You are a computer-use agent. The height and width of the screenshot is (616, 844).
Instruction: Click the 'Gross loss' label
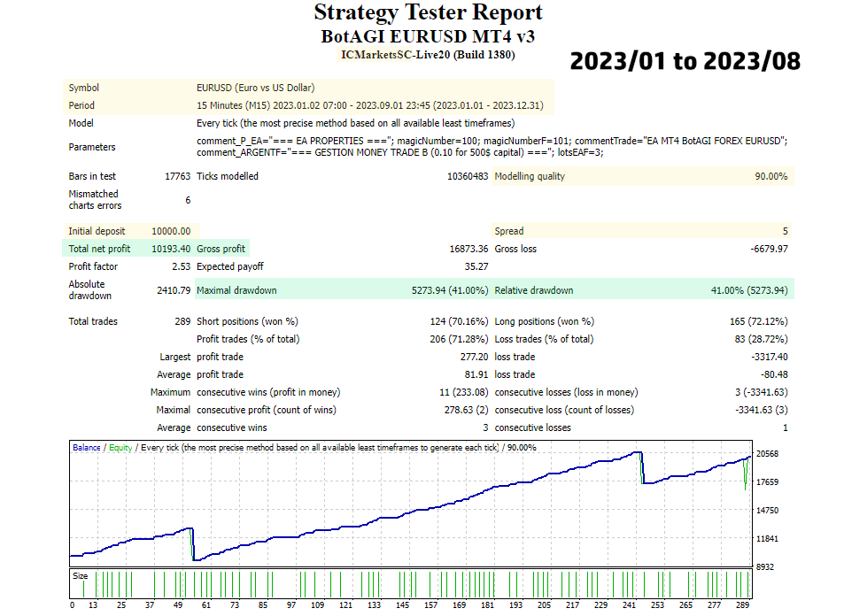515,249
